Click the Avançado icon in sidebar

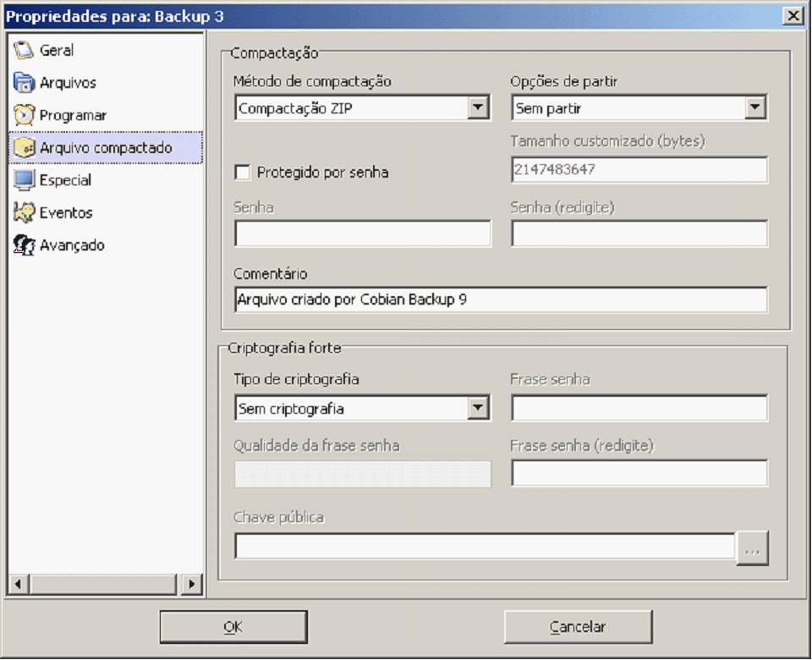(24, 245)
